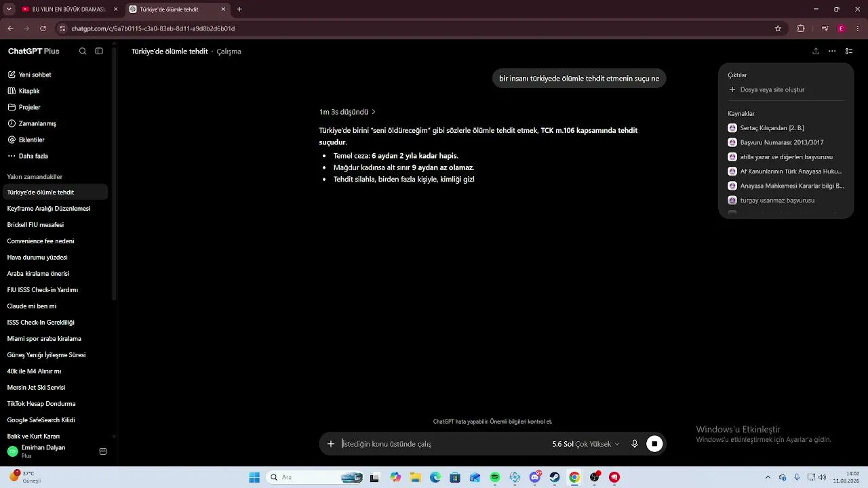This screenshot has height=488, width=868.
Task: Open source 'Sertaç Kılıçarslan [2. B.]'
Action: 785,128
